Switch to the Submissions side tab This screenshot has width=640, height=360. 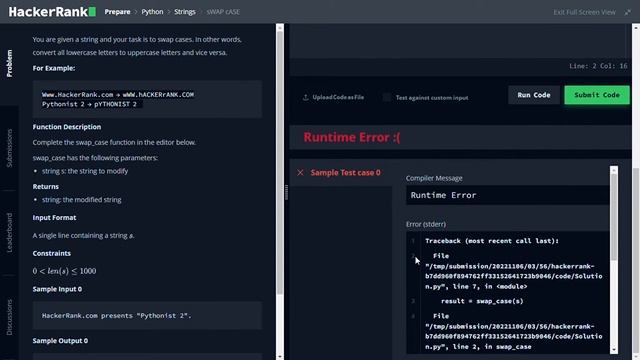9,148
